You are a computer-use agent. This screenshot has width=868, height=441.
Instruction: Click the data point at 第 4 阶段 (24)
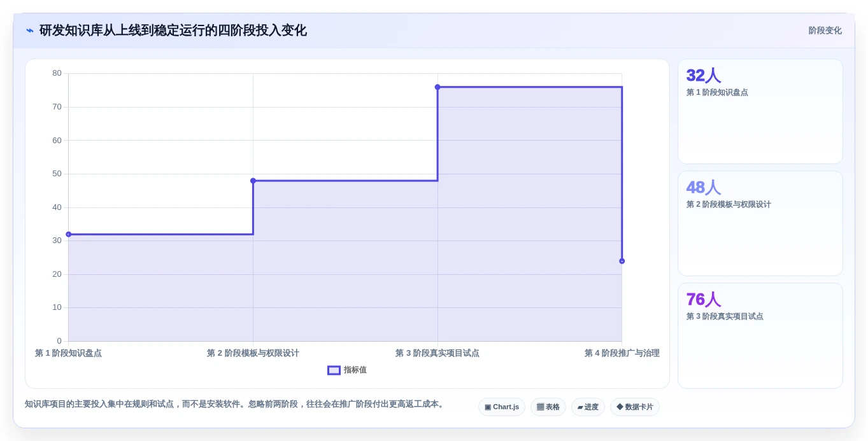tap(622, 261)
